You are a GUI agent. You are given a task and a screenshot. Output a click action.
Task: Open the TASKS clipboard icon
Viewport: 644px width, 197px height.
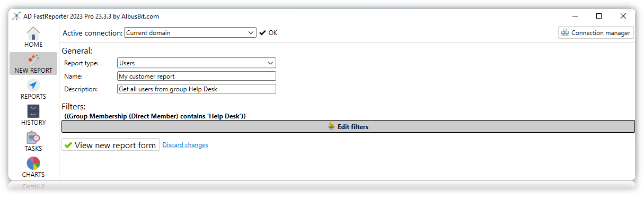pos(33,138)
